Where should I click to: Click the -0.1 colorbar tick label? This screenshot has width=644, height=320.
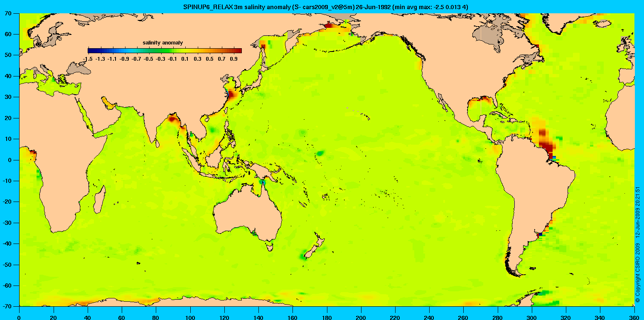[173, 59]
